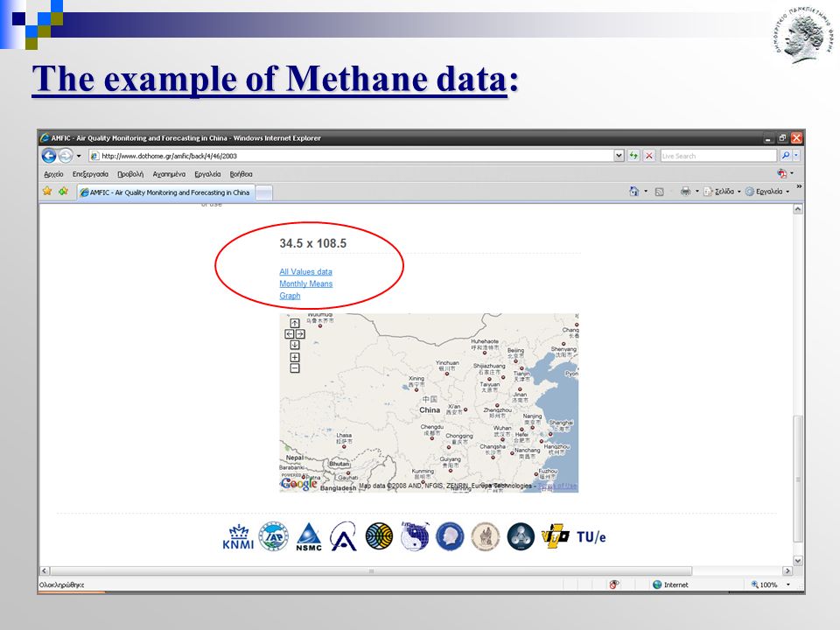Click the Add to Favorites star-plus icon

(63, 192)
